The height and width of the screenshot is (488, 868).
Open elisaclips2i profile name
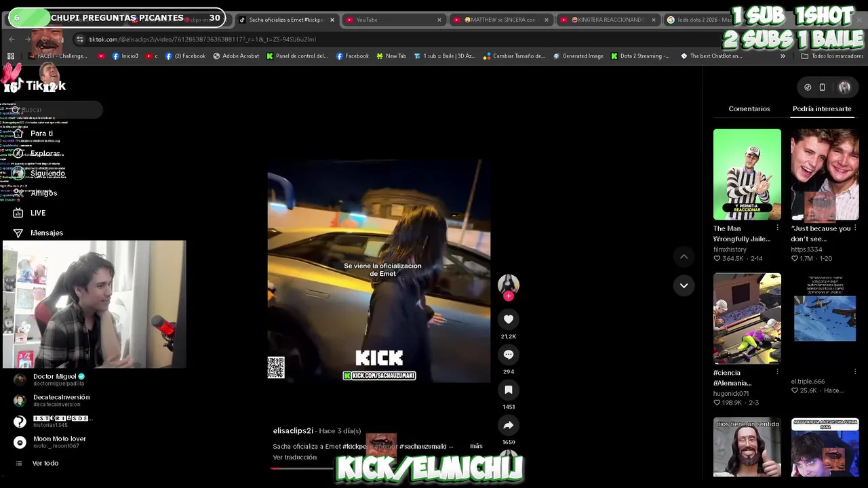pyautogui.click(x=293, y=431)
